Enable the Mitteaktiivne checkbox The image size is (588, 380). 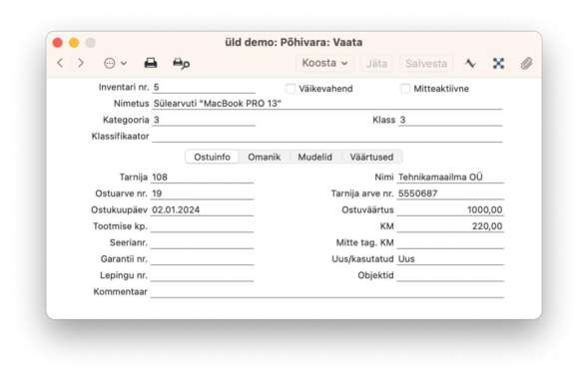[405, 89]
